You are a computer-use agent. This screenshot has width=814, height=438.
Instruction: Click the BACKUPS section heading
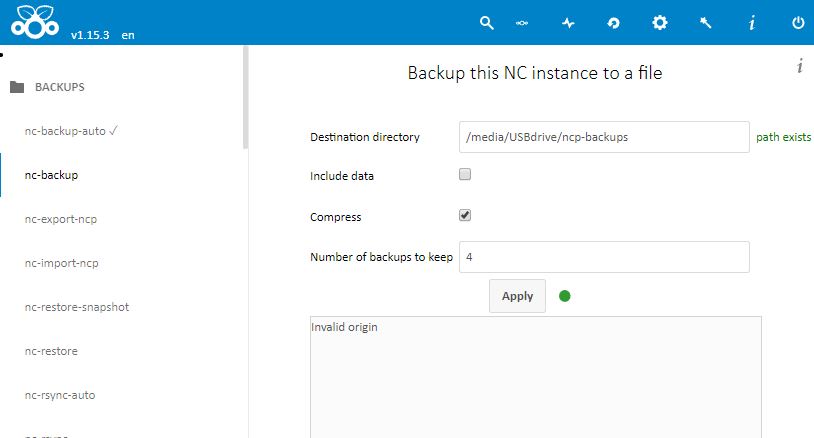point(60,87)
